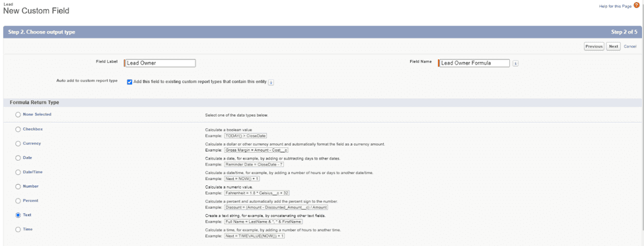Click the Reminder Date example formula

point(255,164)
